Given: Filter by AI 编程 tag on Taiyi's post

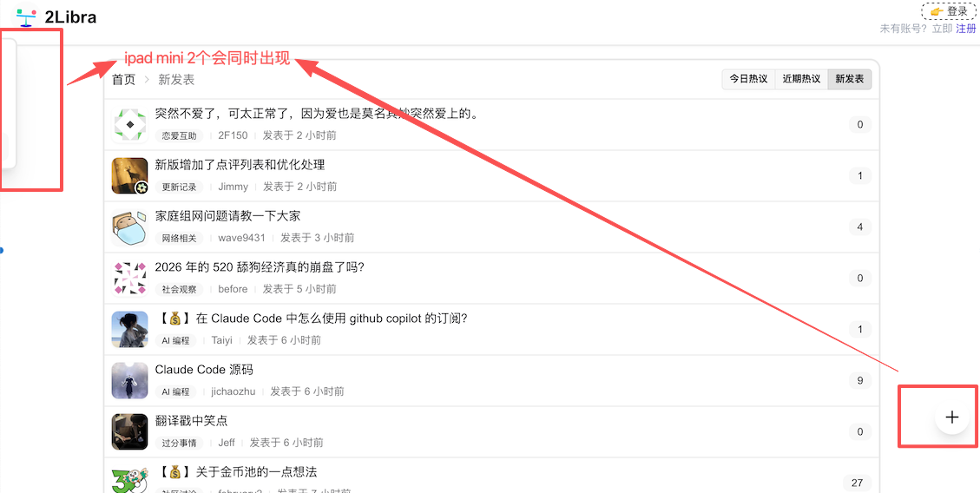Looking at the screenshot, I should (175, 341).
